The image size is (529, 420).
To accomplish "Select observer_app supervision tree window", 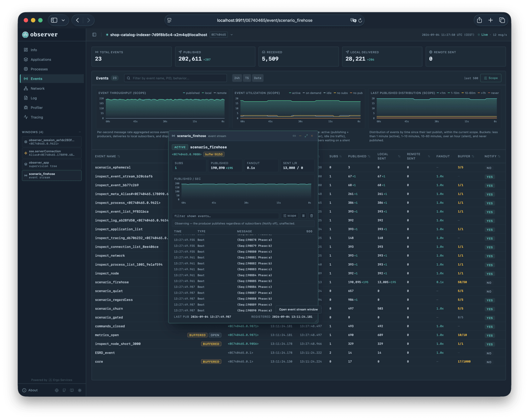I will click(x=52, y=164).
